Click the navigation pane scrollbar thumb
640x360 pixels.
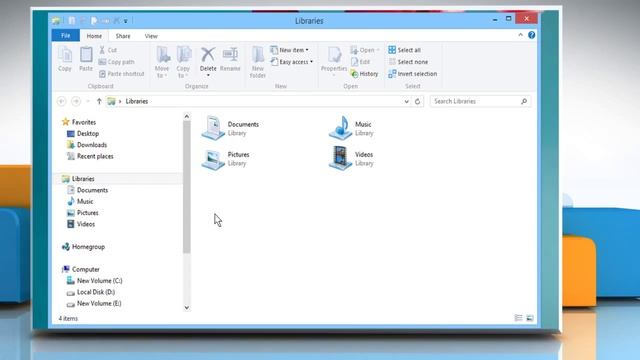[187, 187]
